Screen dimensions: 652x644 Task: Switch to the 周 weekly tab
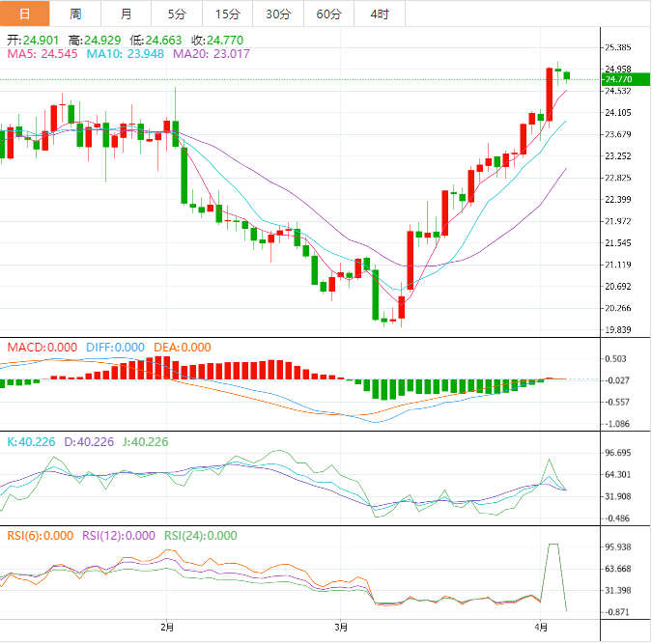pos(75,14)
